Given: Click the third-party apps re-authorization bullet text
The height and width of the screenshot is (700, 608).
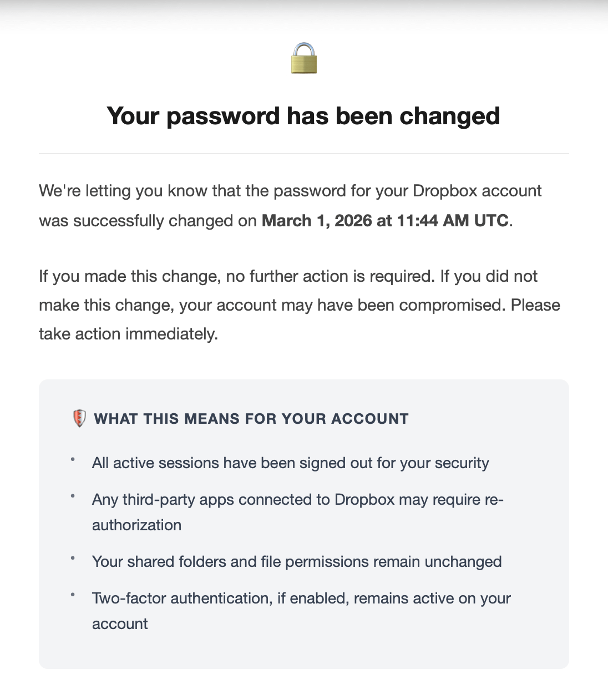Looking at the screenshot, I should coord(298,512).
